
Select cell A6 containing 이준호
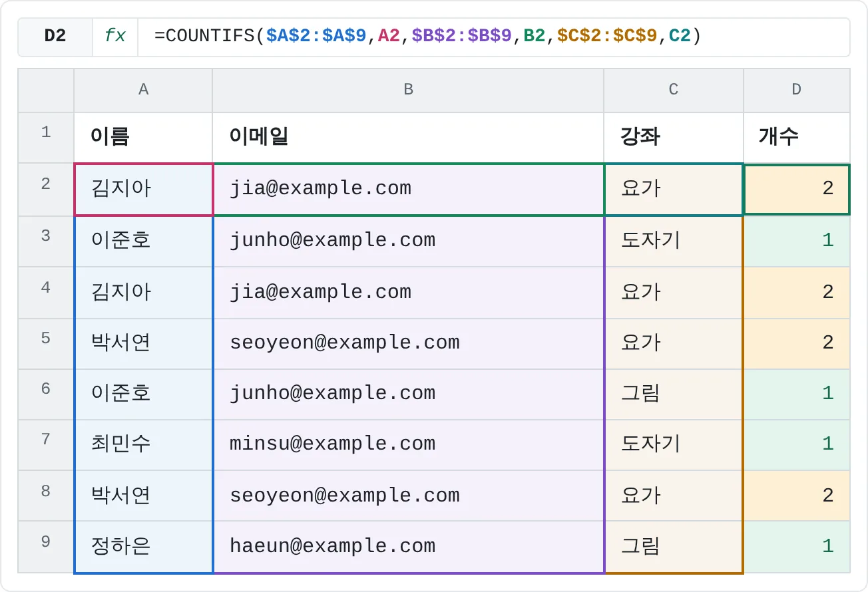tap(143, 394)
